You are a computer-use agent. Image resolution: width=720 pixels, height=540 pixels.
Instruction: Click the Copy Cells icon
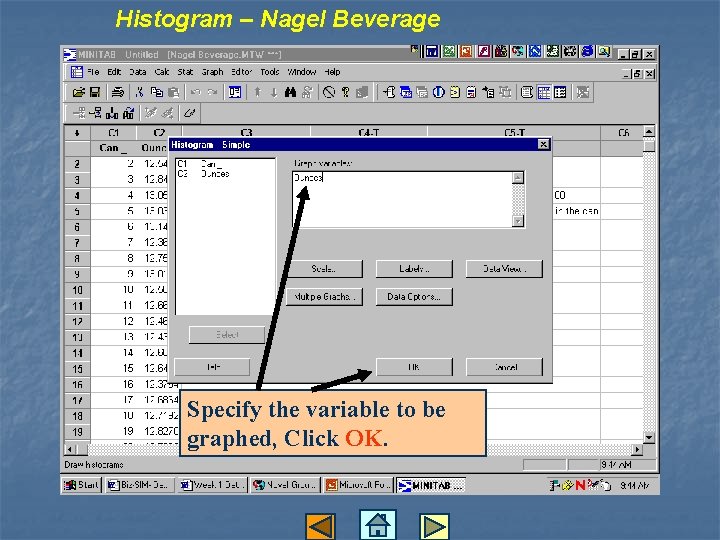[157, 92]
